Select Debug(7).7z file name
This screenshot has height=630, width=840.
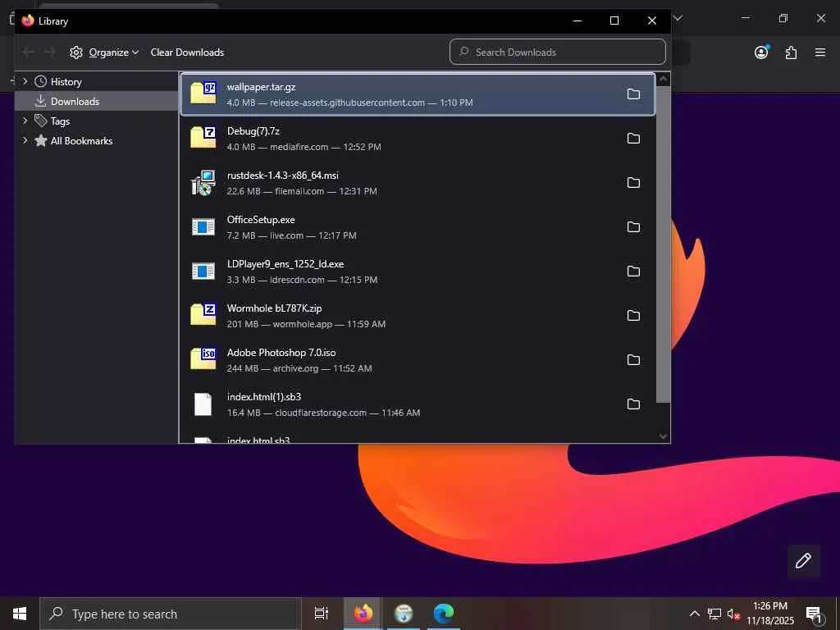(x=253, y=131)
